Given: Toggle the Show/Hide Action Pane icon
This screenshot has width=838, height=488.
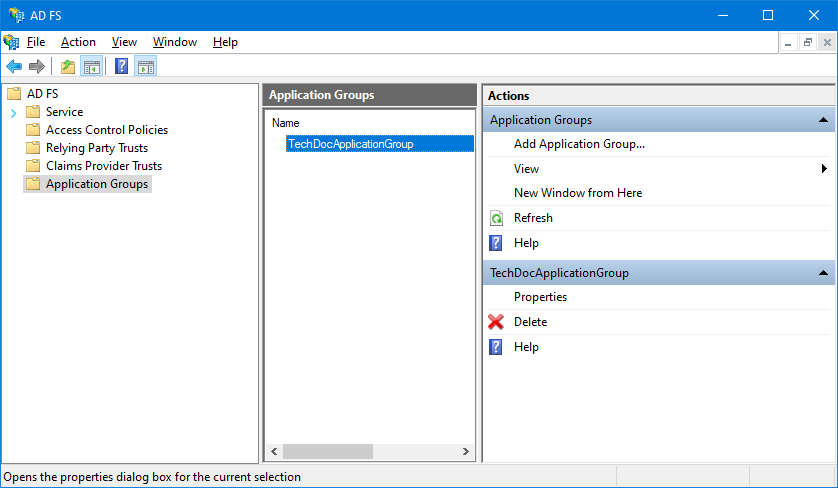Looking at the screenshot, I should 145,67.
